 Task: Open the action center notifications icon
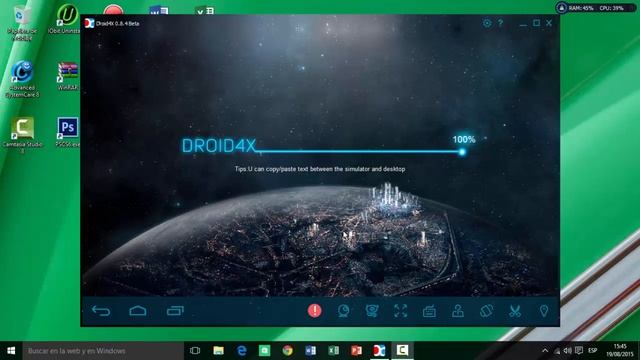click(579, 351)
